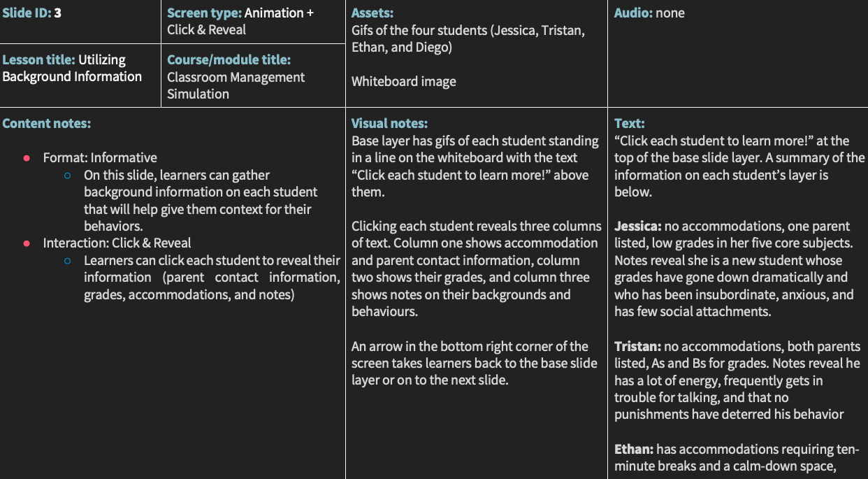868x479 pixels.
Task: Click the hollow bullet before "On this slide"
Action: 68,176
